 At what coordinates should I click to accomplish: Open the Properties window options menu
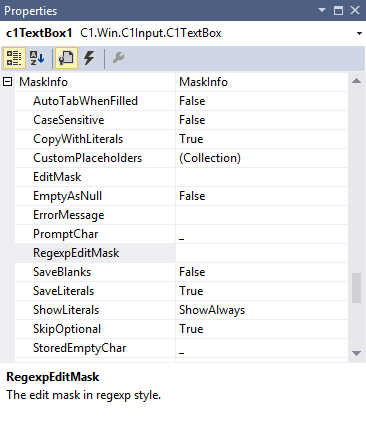[x=322, y=10]
